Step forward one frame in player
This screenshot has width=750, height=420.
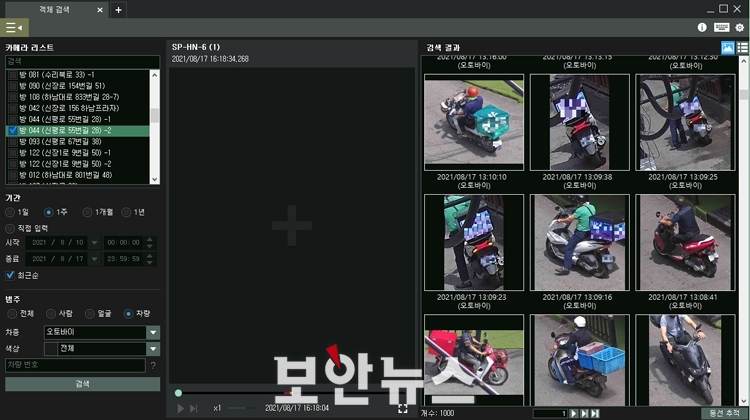[193, 408]
